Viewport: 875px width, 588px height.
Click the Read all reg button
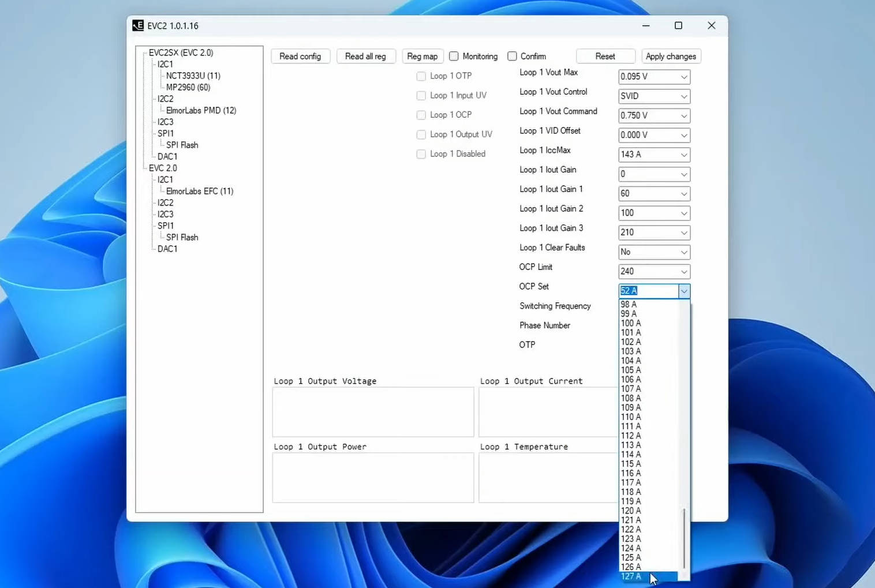pos(365,56)
